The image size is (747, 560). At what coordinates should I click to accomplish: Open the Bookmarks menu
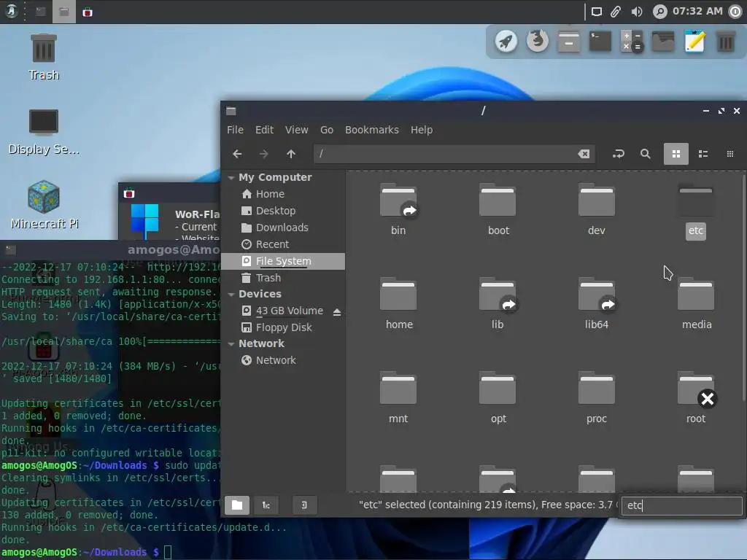(371, 130)
